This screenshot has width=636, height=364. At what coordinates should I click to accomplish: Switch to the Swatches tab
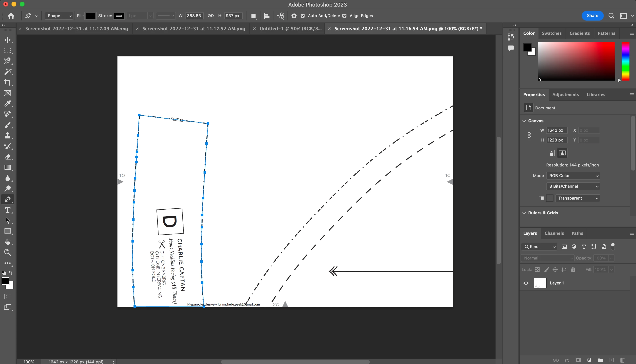552,33
